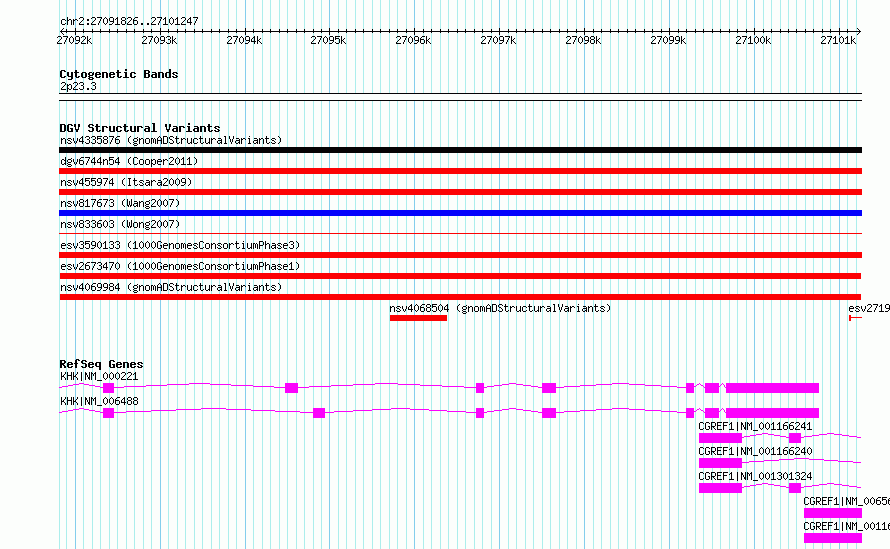The image size is (890, 549).
Task: Click the small red esv2719 variant marker
Action: [855, 318]
